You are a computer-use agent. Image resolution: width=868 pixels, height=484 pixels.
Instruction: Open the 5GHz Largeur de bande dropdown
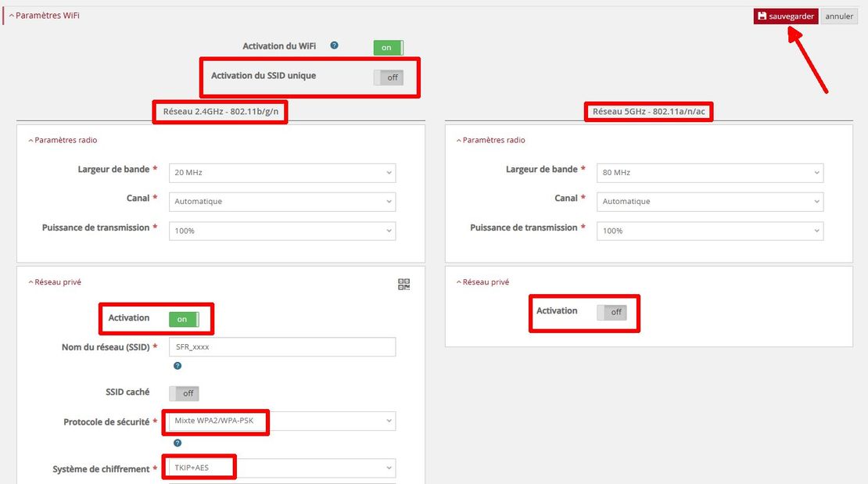(710, 172)
